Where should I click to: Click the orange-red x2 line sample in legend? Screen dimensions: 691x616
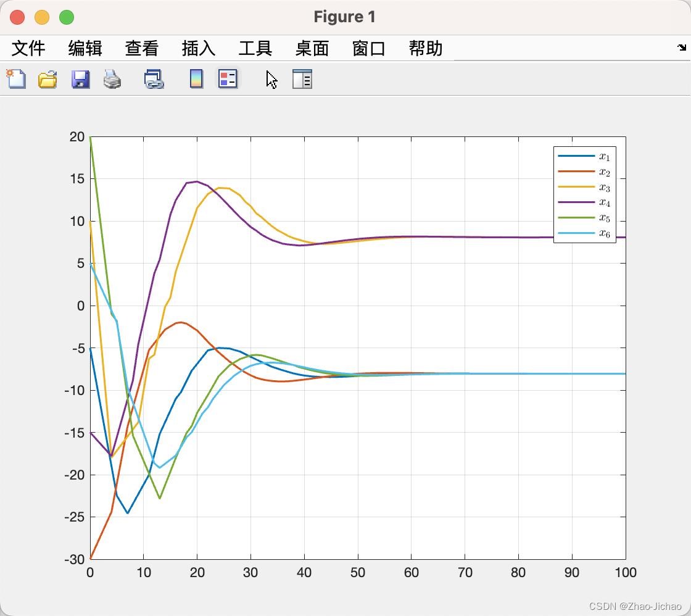(576, 171)
